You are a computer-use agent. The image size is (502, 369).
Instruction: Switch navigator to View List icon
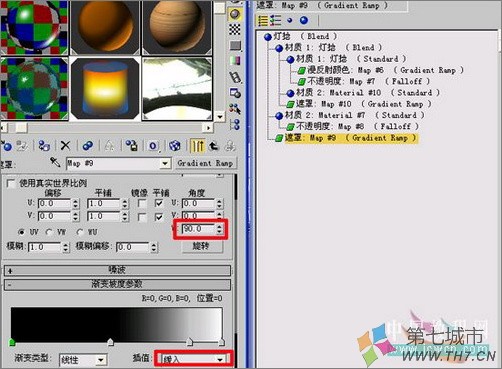point(263,20)
